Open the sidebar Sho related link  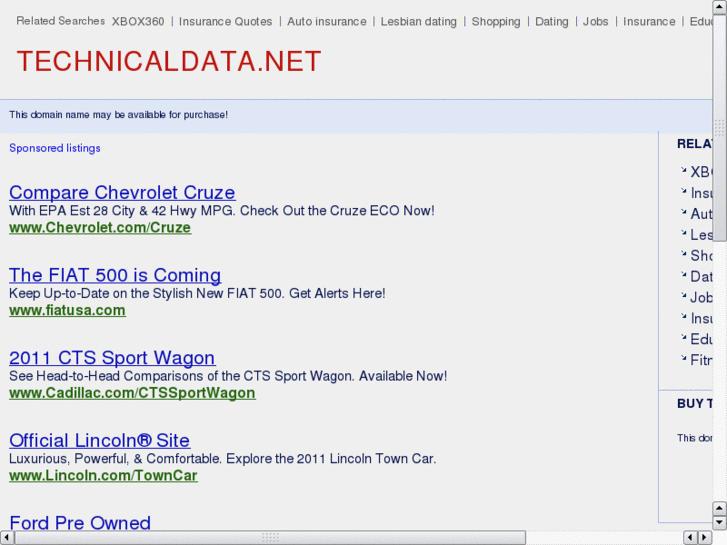701,256
